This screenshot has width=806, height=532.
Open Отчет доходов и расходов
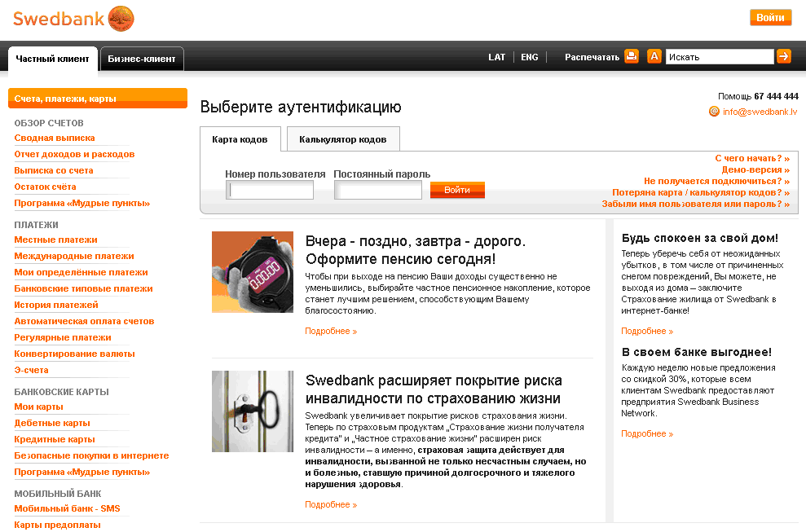[x=74, y=154]
